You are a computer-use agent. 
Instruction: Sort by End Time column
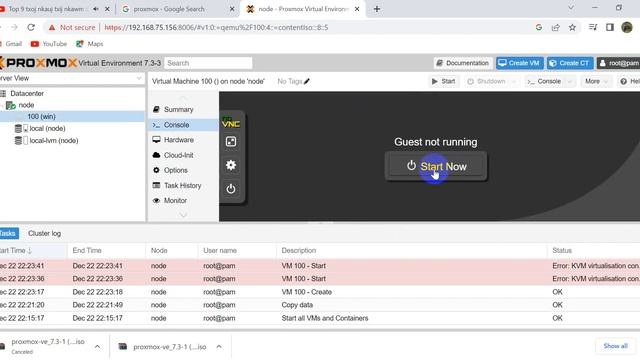pos(106,251)
